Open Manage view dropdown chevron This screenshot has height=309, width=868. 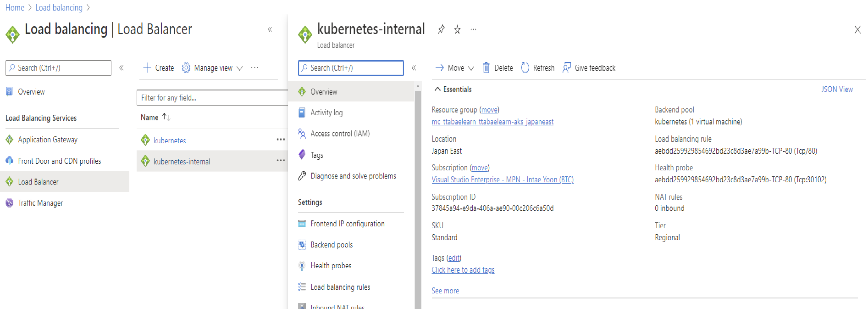click(x=239, y=68)
